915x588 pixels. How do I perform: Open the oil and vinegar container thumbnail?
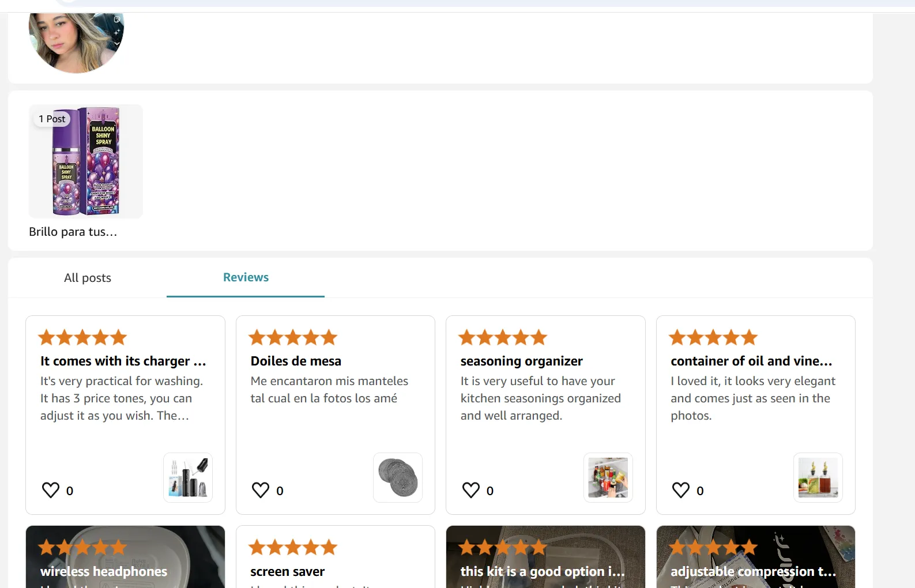(818, 478)
